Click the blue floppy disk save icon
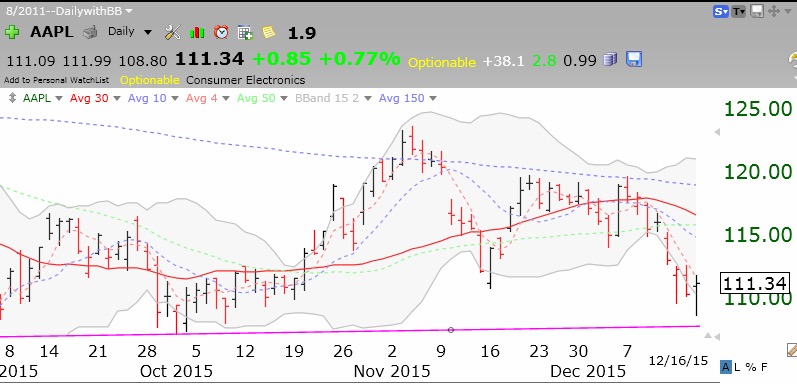 tap(634, 60)
